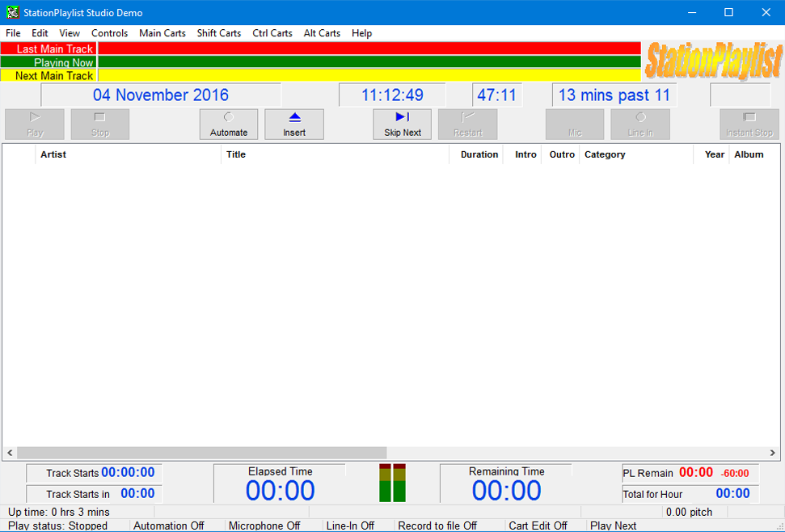This screenshot has width=785, height=532.
Task: Click the Stop button
Action: (100, 125)
